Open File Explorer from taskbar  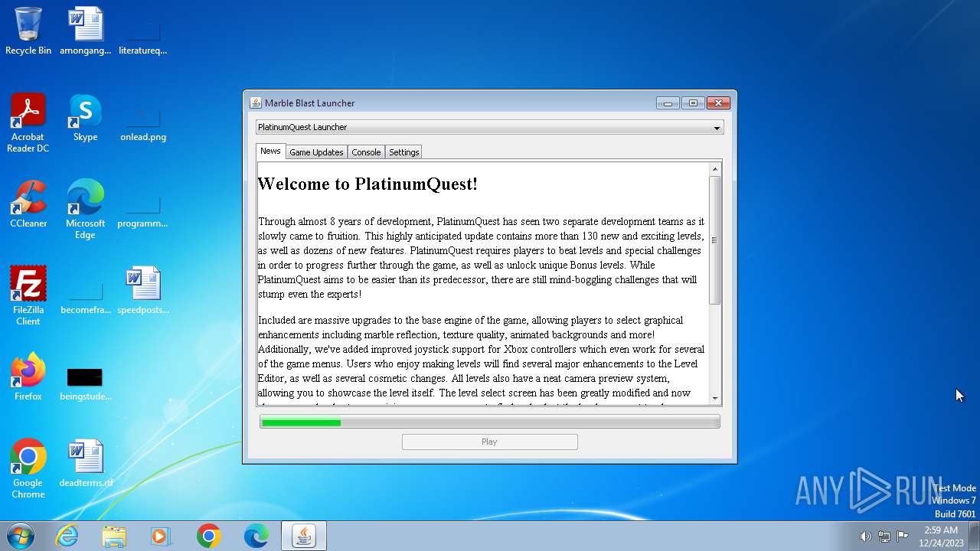point(114,536)
